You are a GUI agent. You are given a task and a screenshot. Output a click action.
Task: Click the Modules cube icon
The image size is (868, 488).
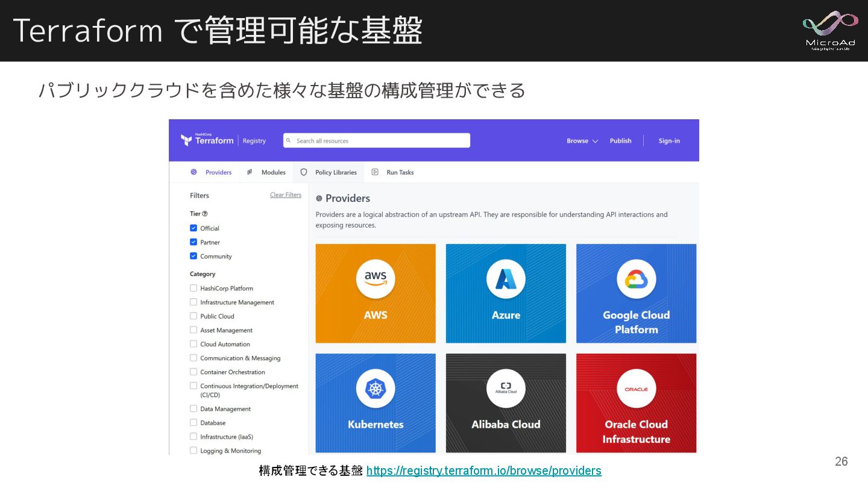(x=250, y=172)
